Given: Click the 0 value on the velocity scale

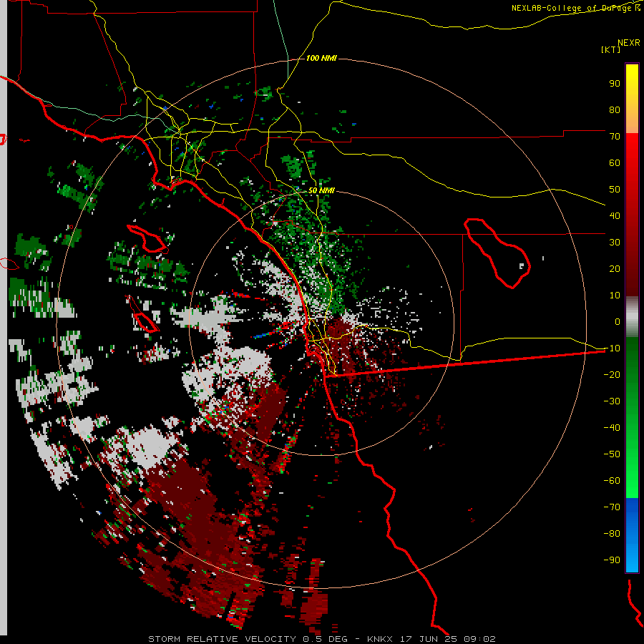Looking at the screenshot, I should (618, 322).
